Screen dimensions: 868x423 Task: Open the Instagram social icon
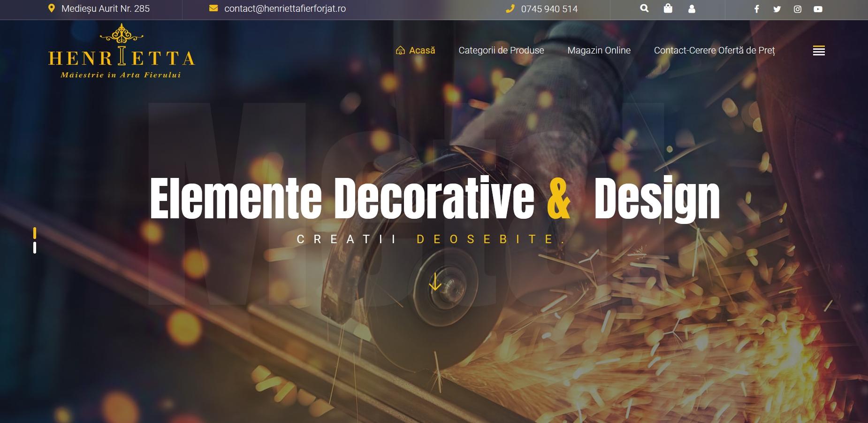798,9
